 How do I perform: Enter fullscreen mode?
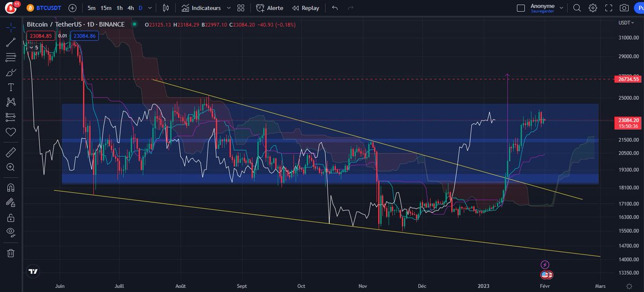pyautogui.click(x=609, y=8)
